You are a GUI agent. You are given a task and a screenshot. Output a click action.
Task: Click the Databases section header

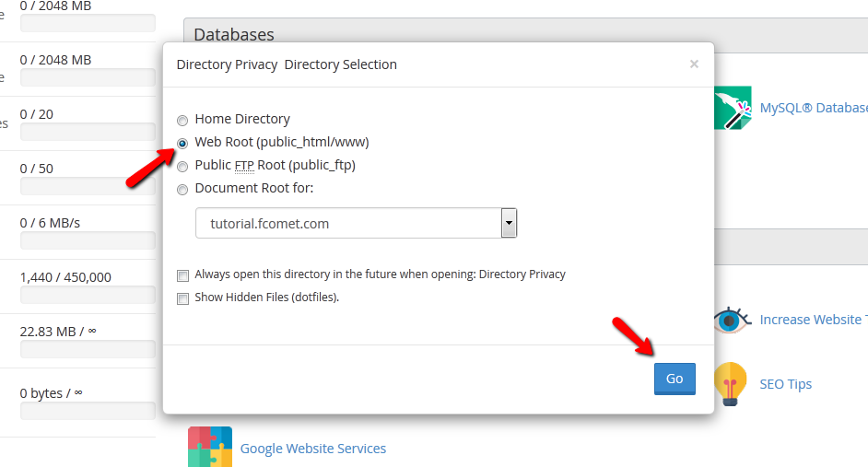pyautogui.click(x=234, y=34)
